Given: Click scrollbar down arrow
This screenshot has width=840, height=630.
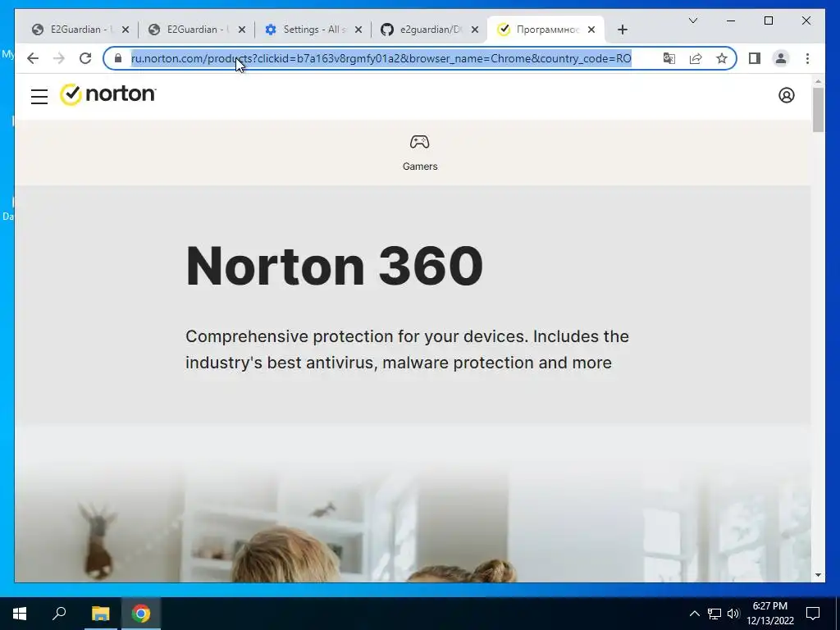Looking at the screenshot, I should point(818,575).
